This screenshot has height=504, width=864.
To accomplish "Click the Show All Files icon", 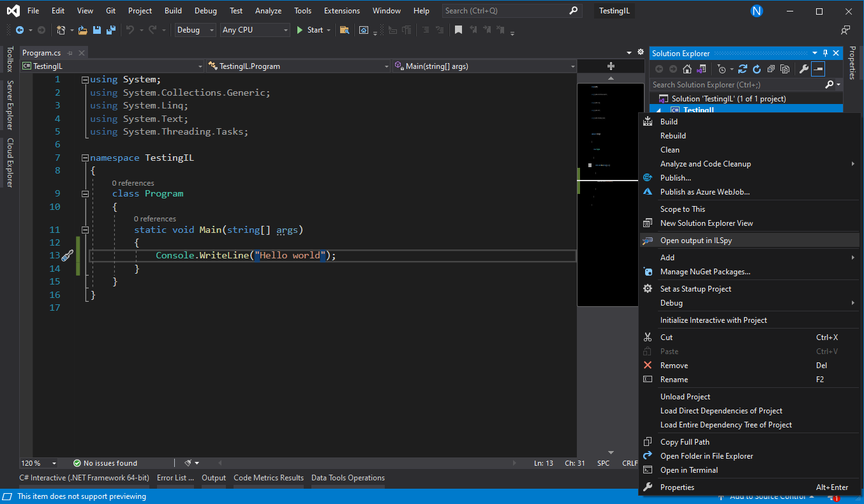I will [785, 69].
